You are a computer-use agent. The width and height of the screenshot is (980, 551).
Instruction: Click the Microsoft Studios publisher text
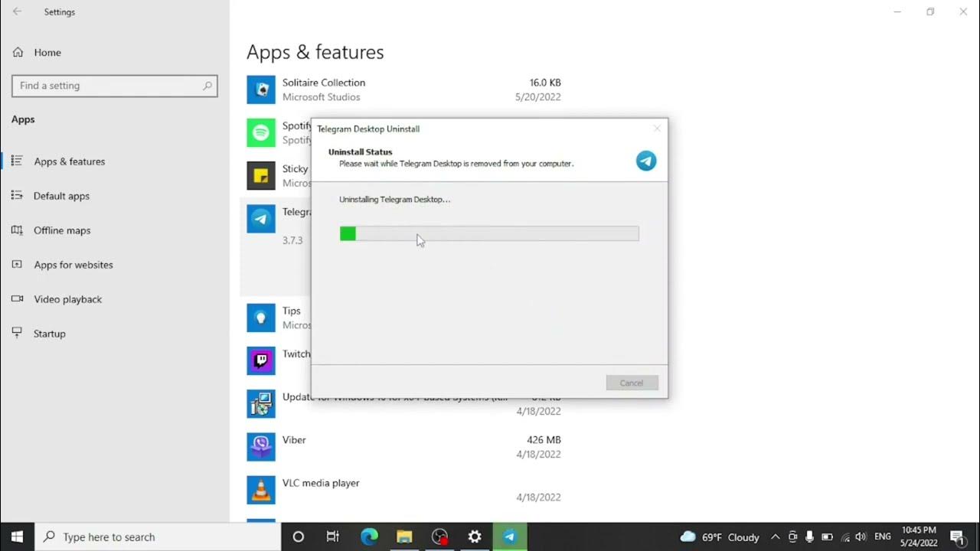click(x=321, y=97)
